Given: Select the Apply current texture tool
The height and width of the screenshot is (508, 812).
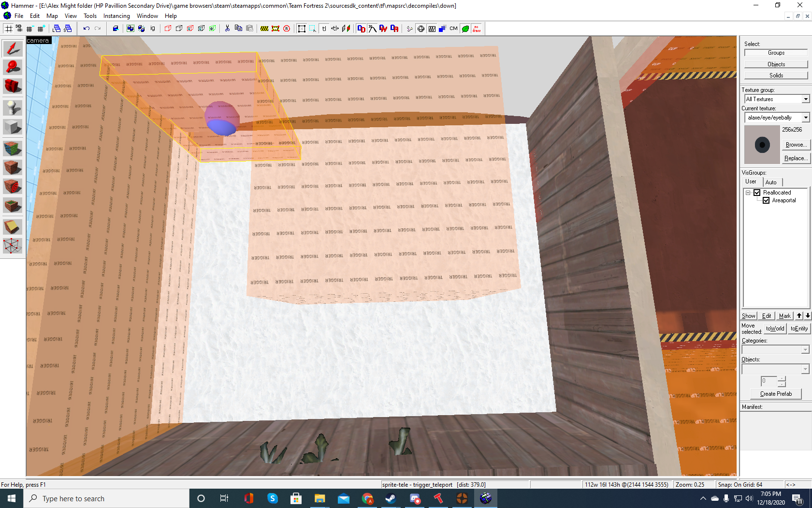Looking at the screenshot, I should 13,167.
